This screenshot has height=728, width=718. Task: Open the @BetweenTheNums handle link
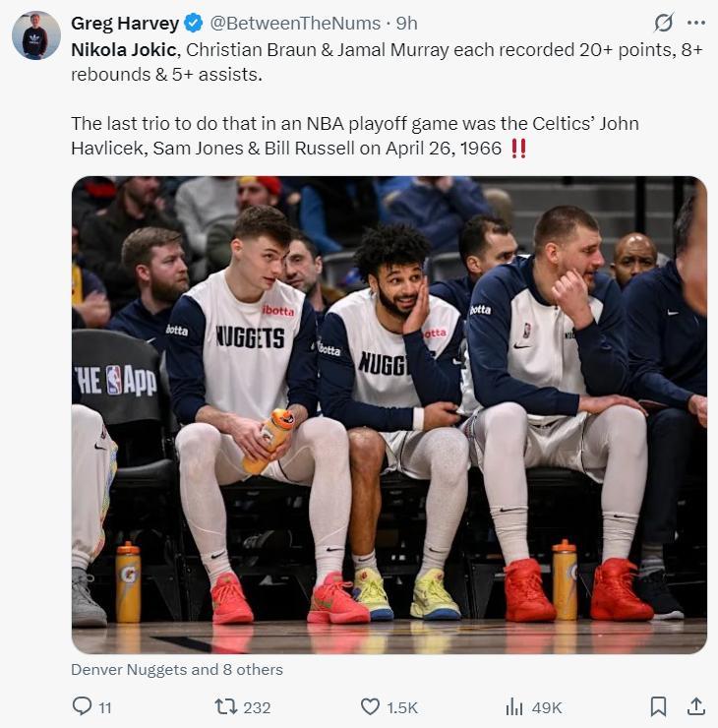[295, 24]
